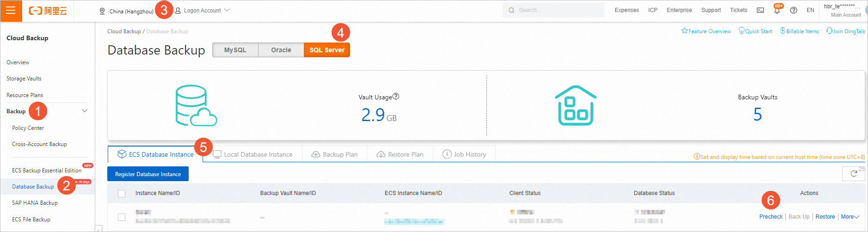Open the Quick Start link

[x=755, y=31]
